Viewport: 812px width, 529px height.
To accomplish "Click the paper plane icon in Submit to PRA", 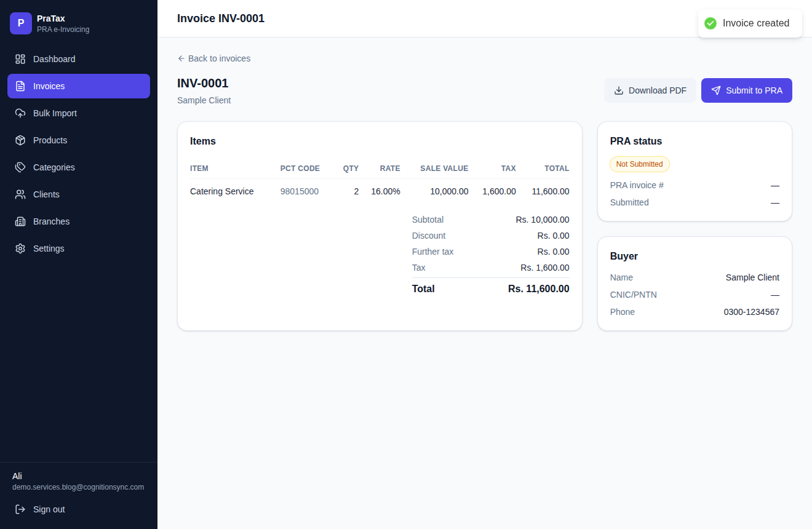I will 716,90.
